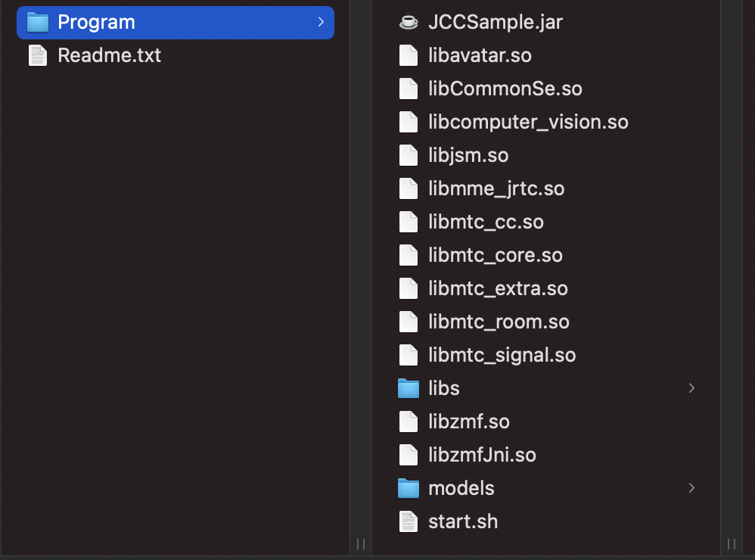Expand the libs folder chevron
This screenshot has height=560, width=755.
[x=691, y=388]
